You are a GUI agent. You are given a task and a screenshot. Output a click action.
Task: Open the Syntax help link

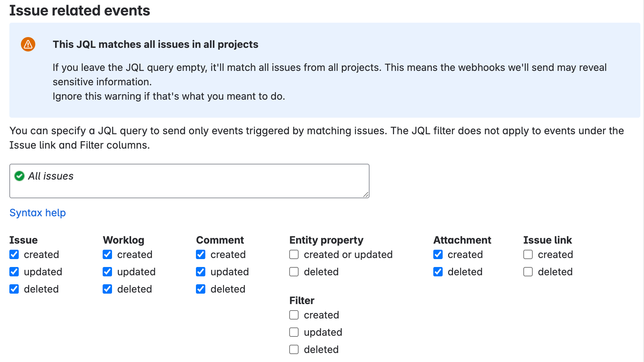37,213
